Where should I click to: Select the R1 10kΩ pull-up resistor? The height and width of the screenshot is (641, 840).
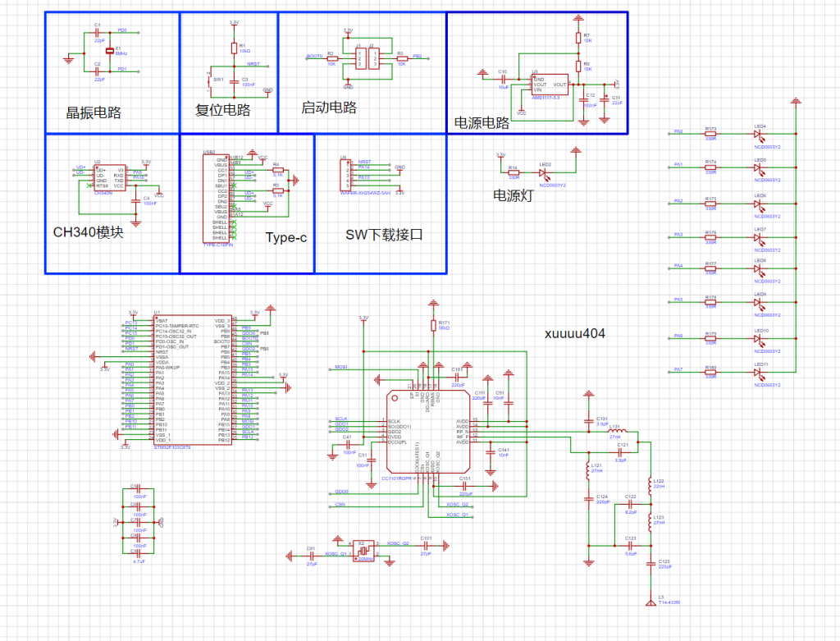(234, 47)
